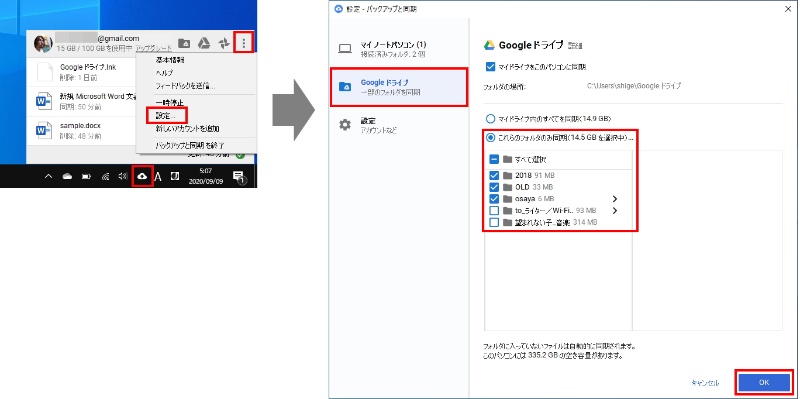The width and height of the screenshot is (800, 399).
Task: Uncheck the 2018 folder checkbox
Action: (x=494, y=175)
